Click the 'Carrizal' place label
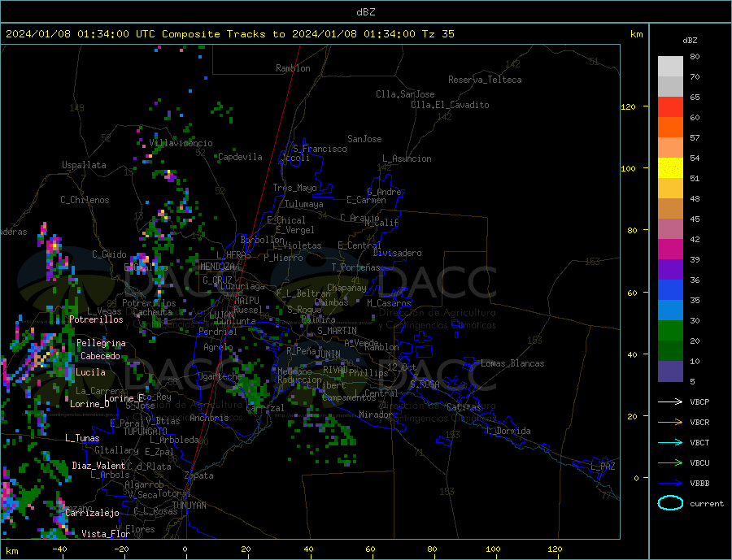The width and height of the screenshot is (732, 560). (x=264, y=408)
